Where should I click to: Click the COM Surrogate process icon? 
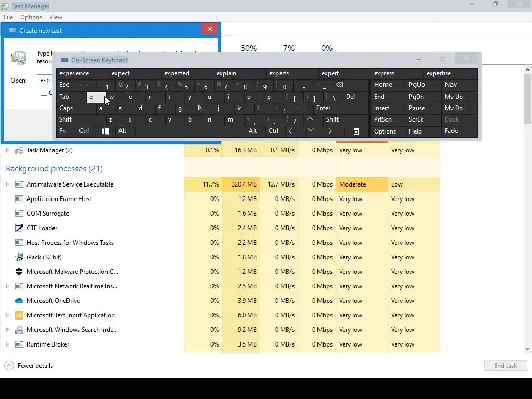click(x=19, y=214)
